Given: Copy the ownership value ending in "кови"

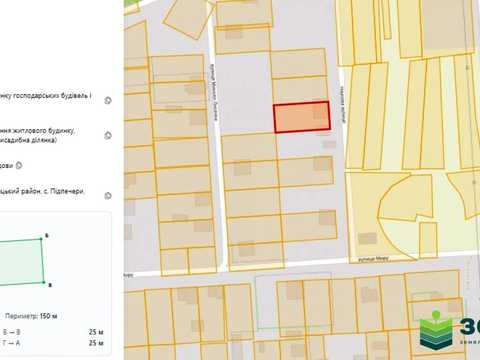Looking at the screenshot, I should click(19, 165).
